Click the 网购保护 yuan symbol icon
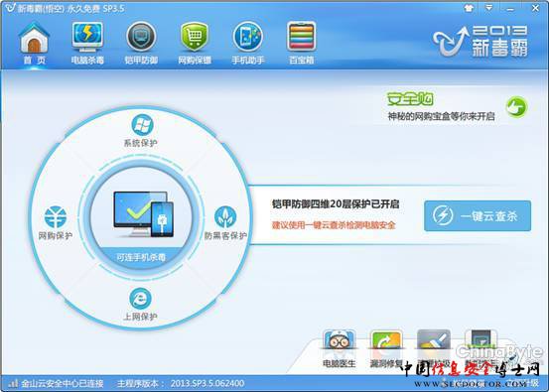549x392 pixels. point(56,217)
